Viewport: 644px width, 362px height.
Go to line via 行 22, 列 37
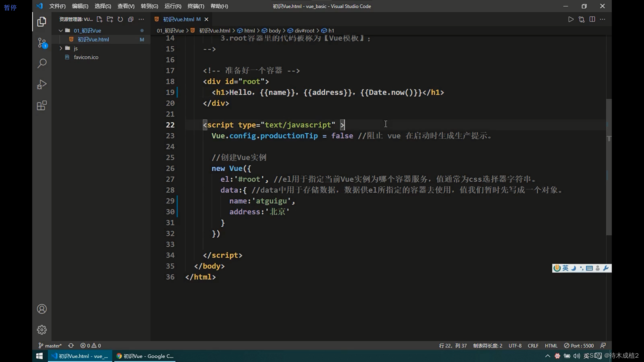453,346
